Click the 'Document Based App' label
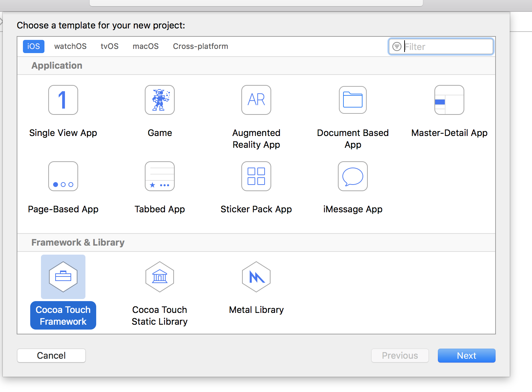This screenshot has width=532, height=392. click(353, 139)
